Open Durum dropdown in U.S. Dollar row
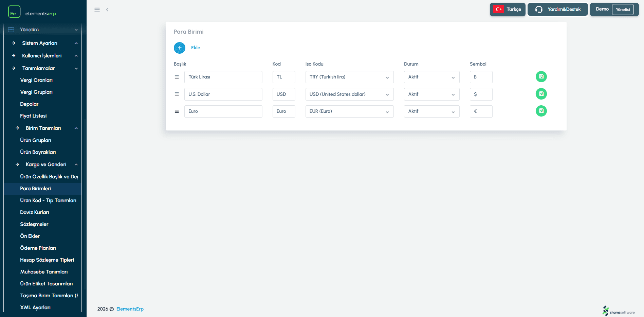This screenshot has height=317, width=644. coord(431,94)
